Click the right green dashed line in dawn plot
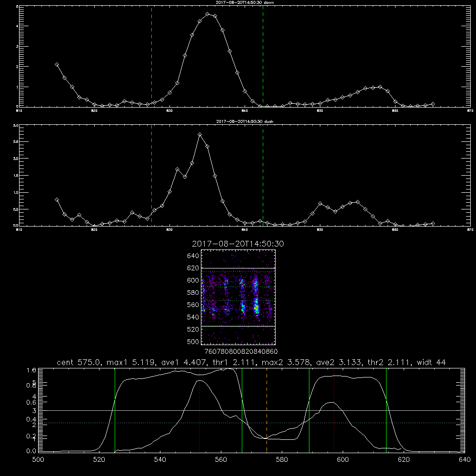 pos(263,56)
